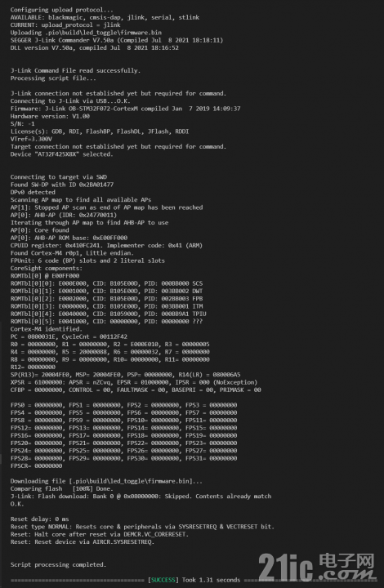
Task: Click the 'Script processing completed.' line
Action: coord(58,564)
